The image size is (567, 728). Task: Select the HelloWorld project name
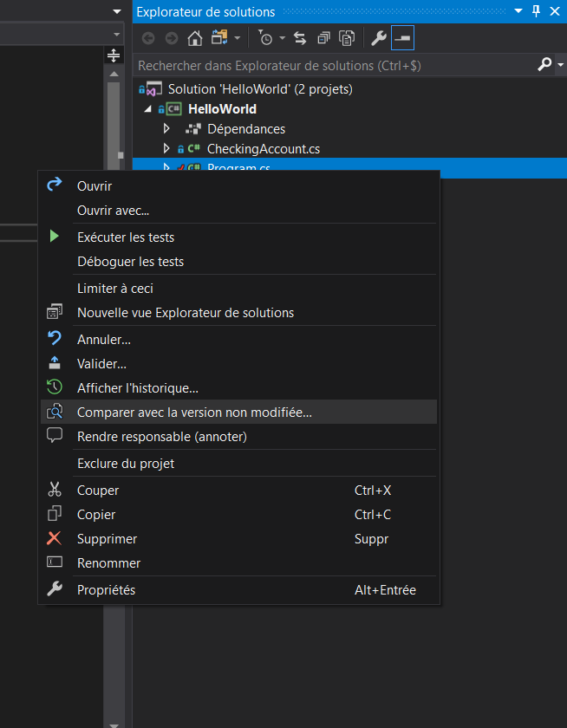[223, 109]
